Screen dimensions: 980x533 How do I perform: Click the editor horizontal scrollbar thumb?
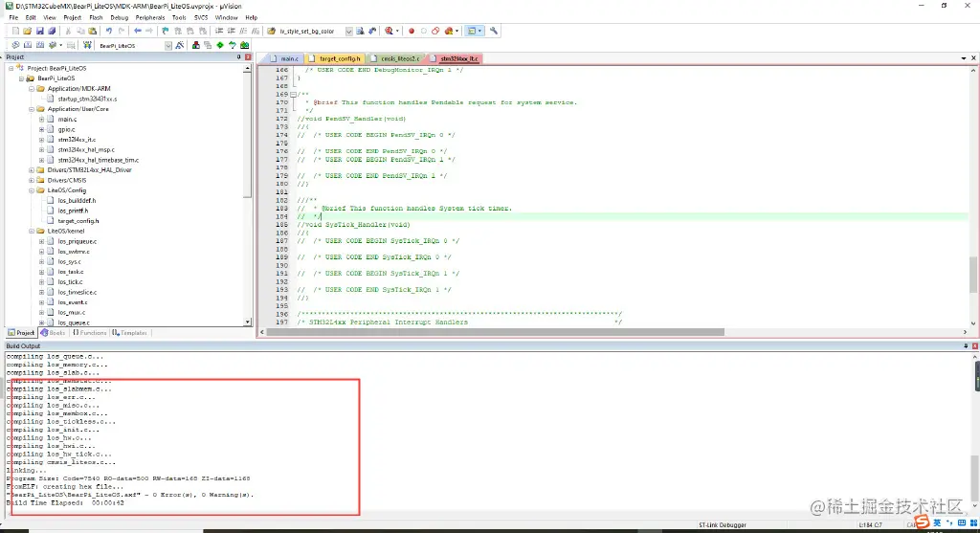pyautogui.click(x=495, y=332)
